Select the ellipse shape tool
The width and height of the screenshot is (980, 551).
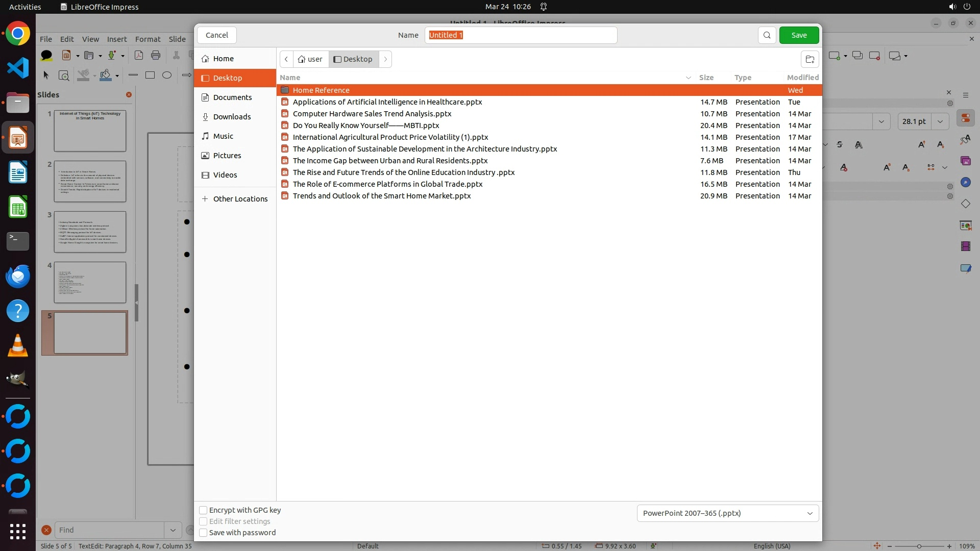[x=167, y=75]
